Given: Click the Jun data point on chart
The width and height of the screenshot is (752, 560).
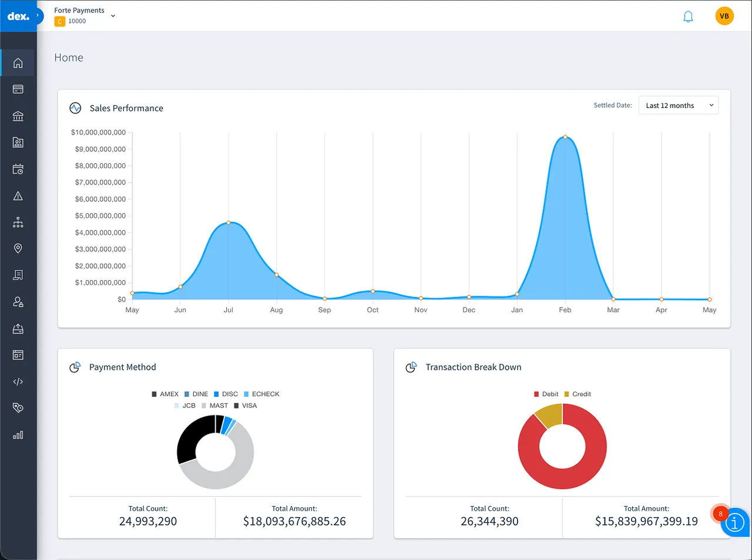Looking at the screenshot, I should tap(180, 286).
